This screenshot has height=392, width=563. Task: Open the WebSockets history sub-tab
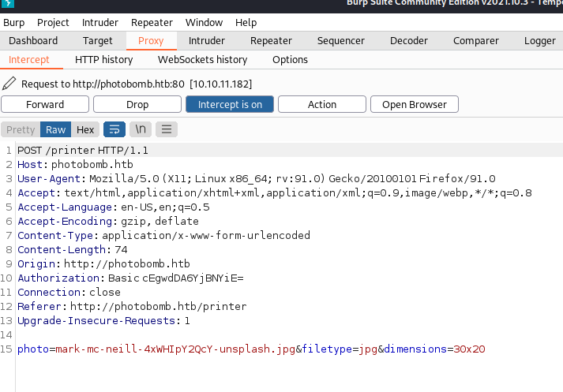tap(202, 59)
